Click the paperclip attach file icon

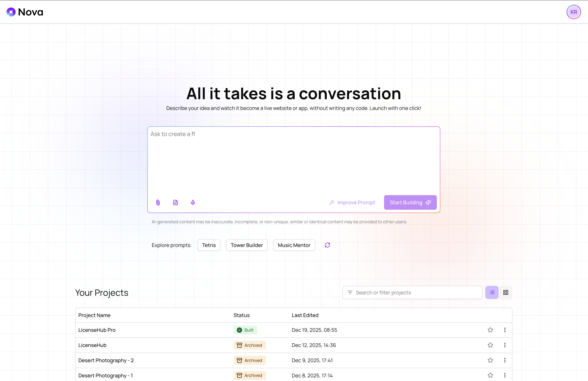pos(158,202)
